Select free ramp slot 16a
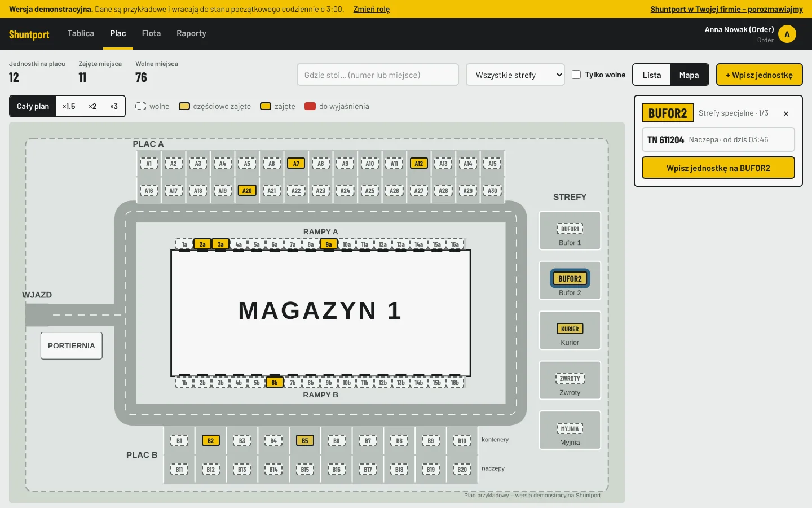The width and height of the screenshot is (812, 508). (x=455, y=244)
